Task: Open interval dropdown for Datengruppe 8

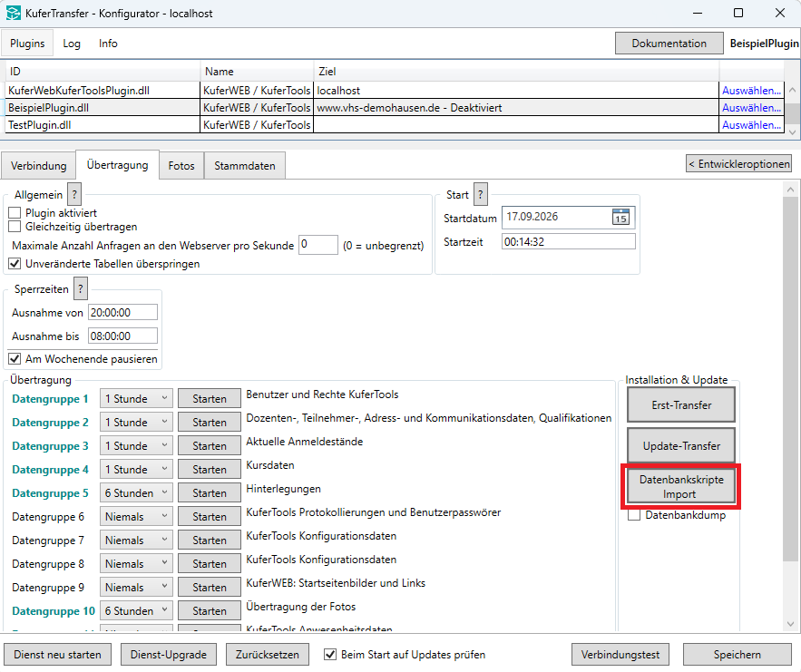Action: point(136,563)
